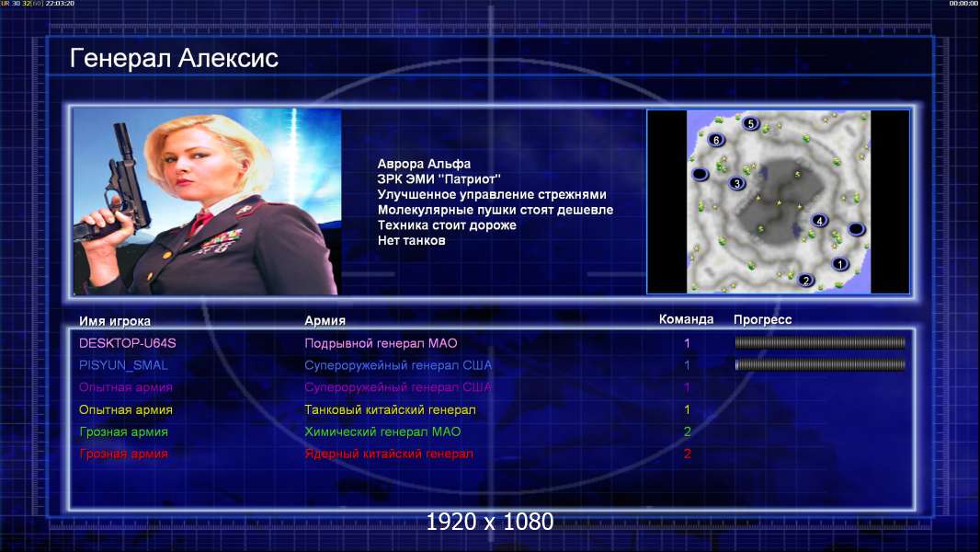Click the 'Армия' column header

pyautogui.click(x=325, y=320)
